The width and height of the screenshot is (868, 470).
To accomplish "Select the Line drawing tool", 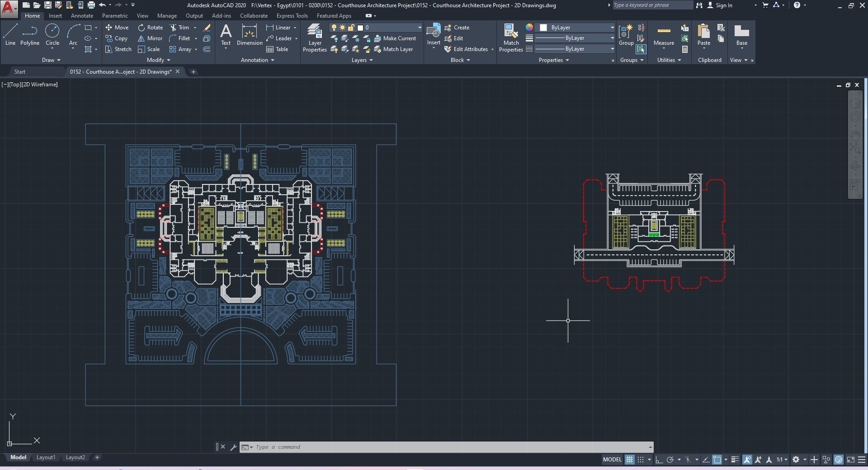I will click(x=10, y=35).
